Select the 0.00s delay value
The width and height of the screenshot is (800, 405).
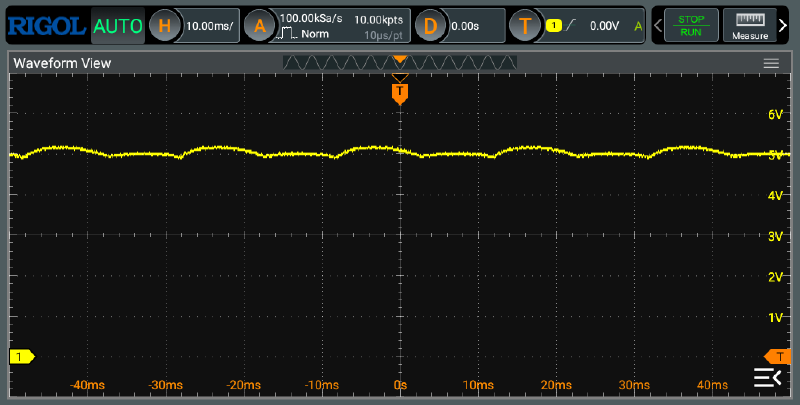(x=465, y=26)
